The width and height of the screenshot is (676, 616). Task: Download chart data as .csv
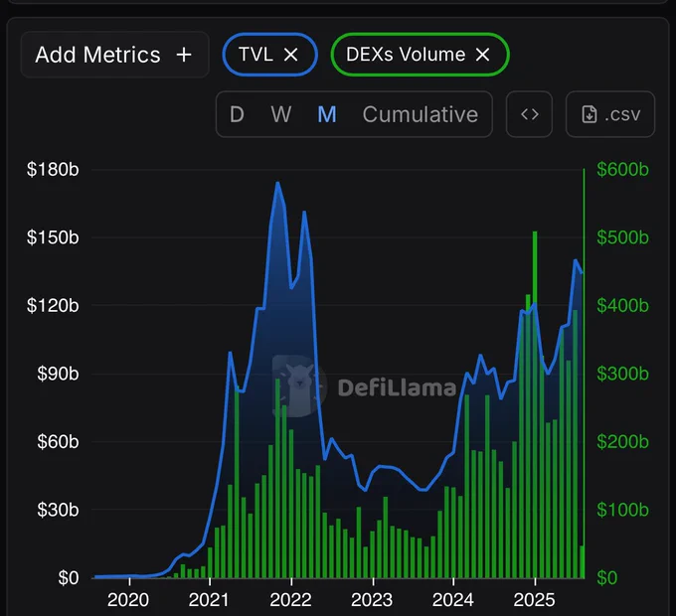coord(610,114)
